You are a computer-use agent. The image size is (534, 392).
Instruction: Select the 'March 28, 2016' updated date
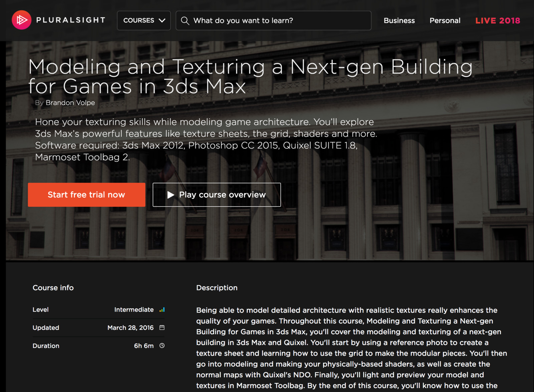click(x=130, y=328)
